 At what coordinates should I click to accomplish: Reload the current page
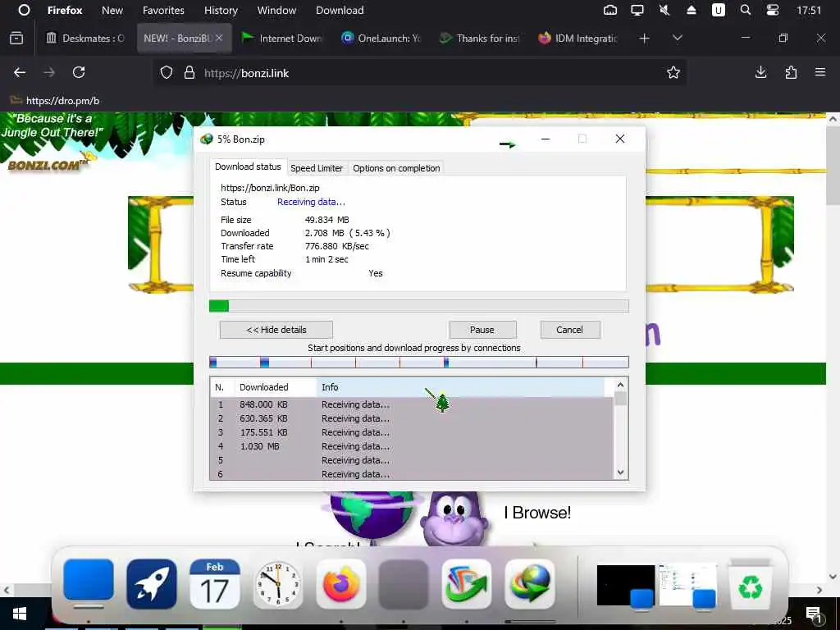79,72
